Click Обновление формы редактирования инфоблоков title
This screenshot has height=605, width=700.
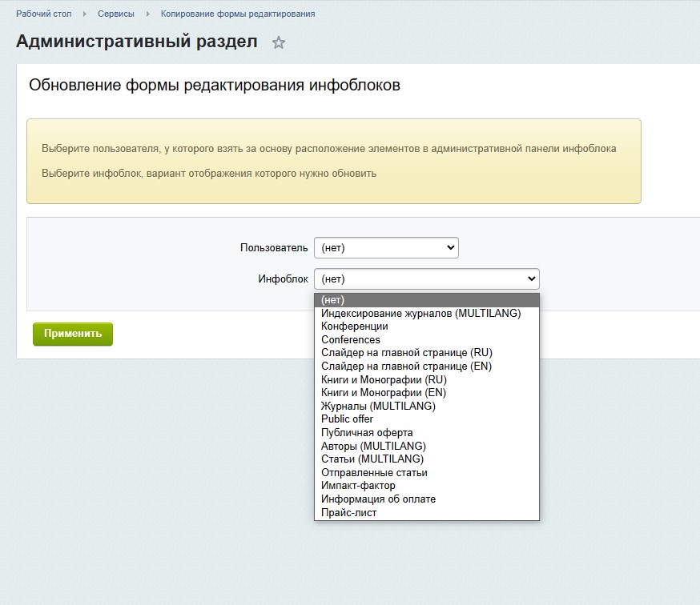(215, 85)
